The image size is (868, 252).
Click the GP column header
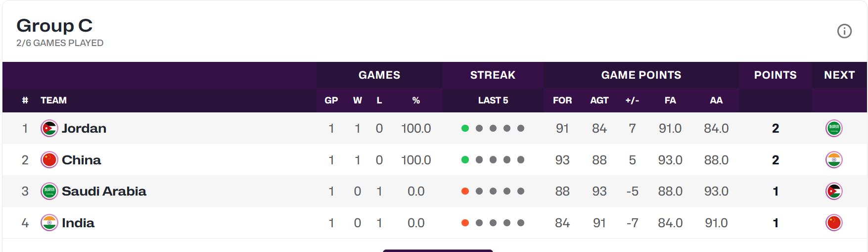[331, 100]
